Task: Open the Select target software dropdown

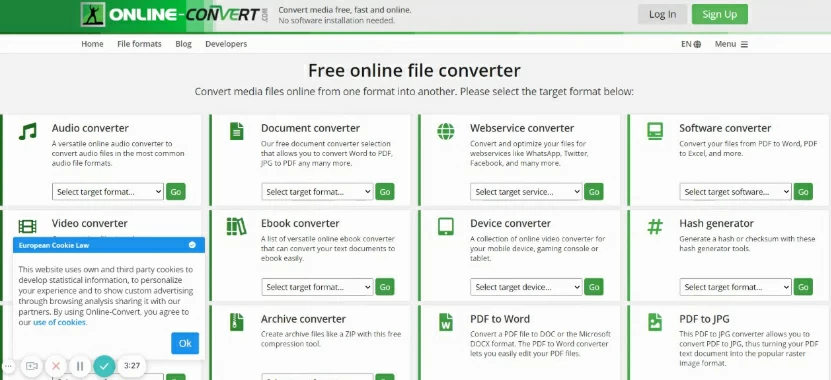Action: point(735,192)
